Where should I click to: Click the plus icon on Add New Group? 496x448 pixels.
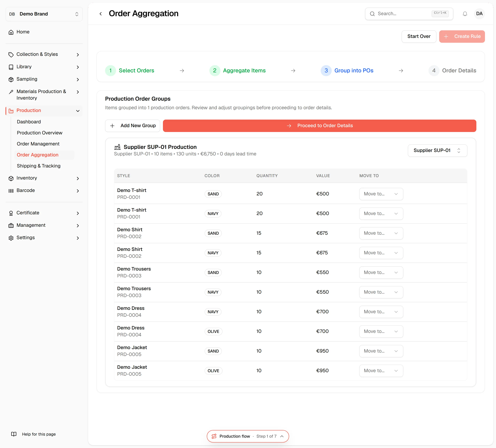(112, 126)
